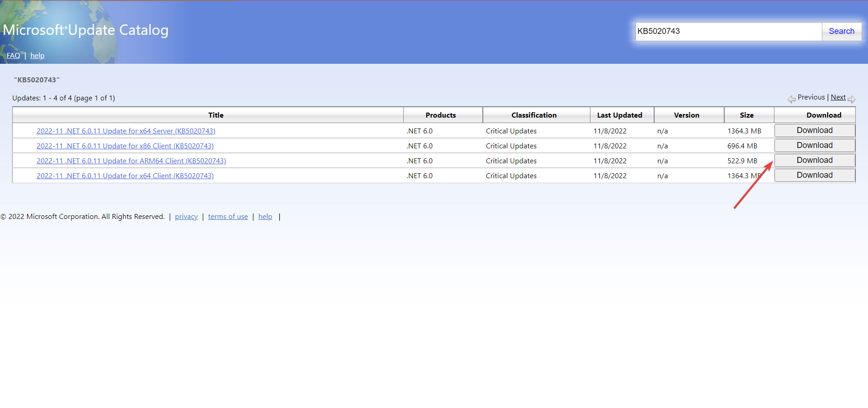Focus the KB5020743 search input field
Screen dimensions: 868x408
(728, 31)
